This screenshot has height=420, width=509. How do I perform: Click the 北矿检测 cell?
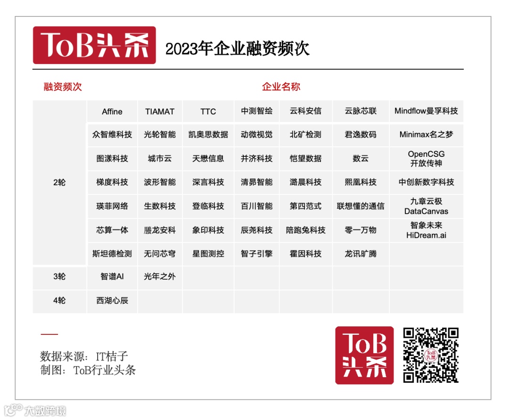tap(305, 135)
